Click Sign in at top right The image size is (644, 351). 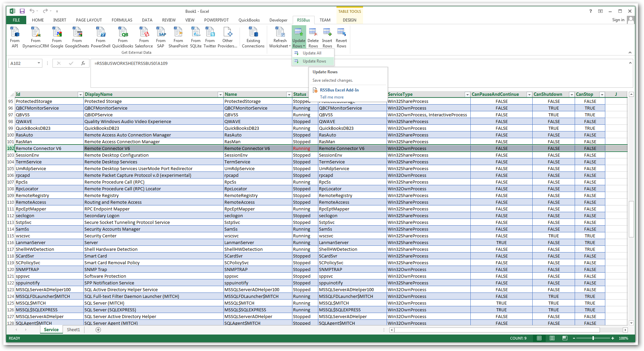[x=618, y=20]
